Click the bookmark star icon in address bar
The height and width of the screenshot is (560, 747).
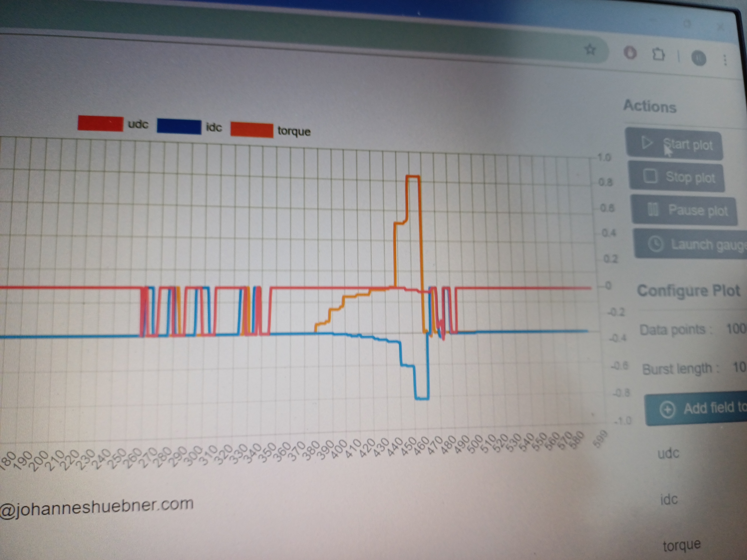coord(590,50)
